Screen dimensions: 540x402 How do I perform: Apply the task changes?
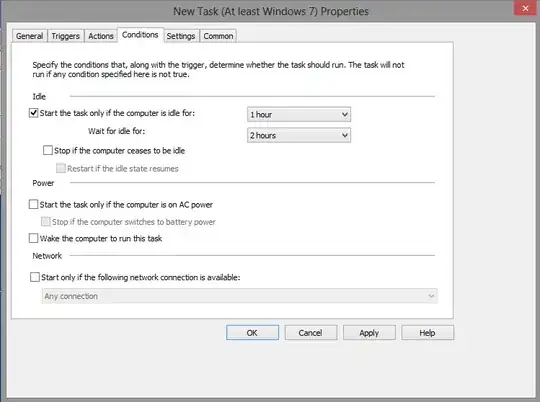coord(369,332)
